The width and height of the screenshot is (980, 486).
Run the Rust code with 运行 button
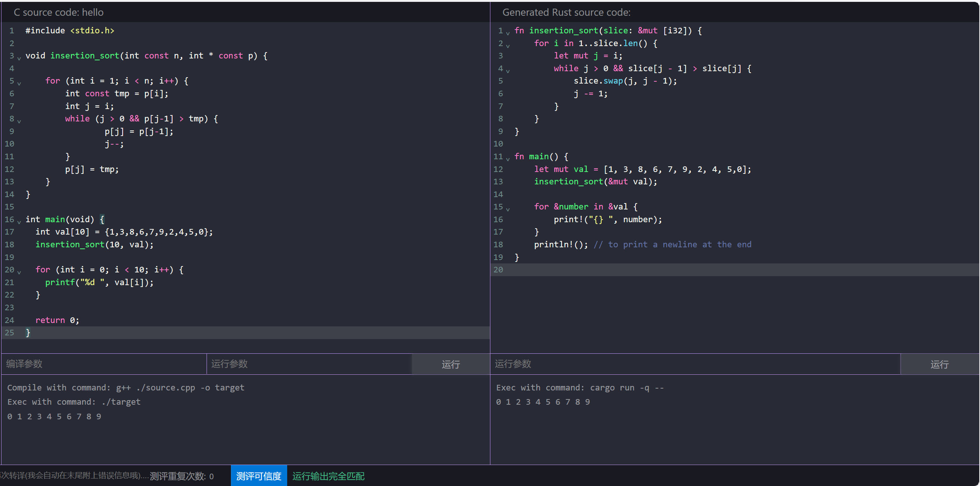(939, 364)
